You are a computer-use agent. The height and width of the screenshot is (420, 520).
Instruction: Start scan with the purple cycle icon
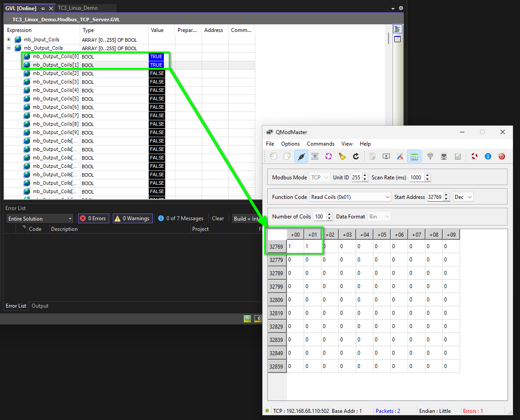(x=328, y=156)
